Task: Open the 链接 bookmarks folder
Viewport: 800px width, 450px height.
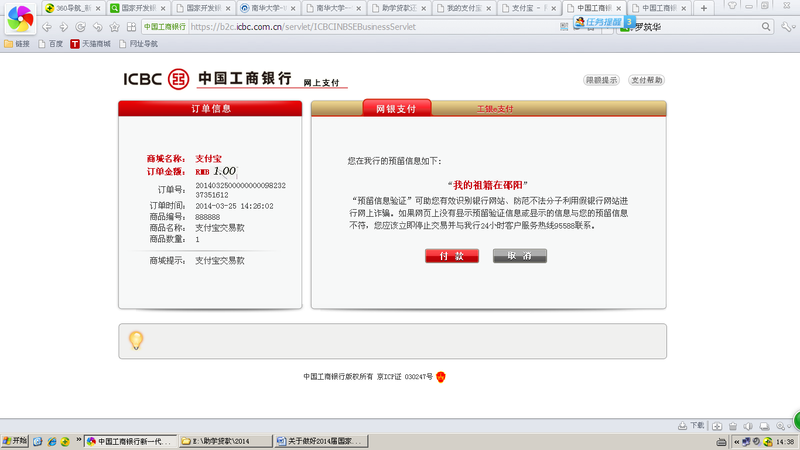Action: (x=17, y=44)
